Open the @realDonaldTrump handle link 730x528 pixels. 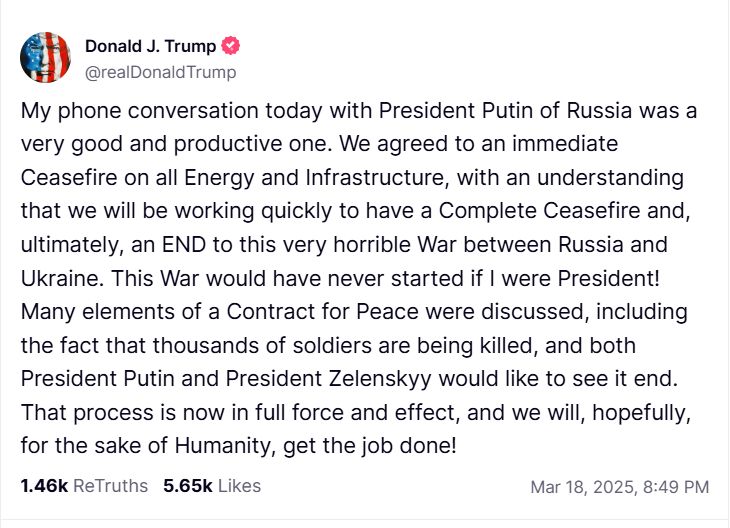(x=160, y=71)
